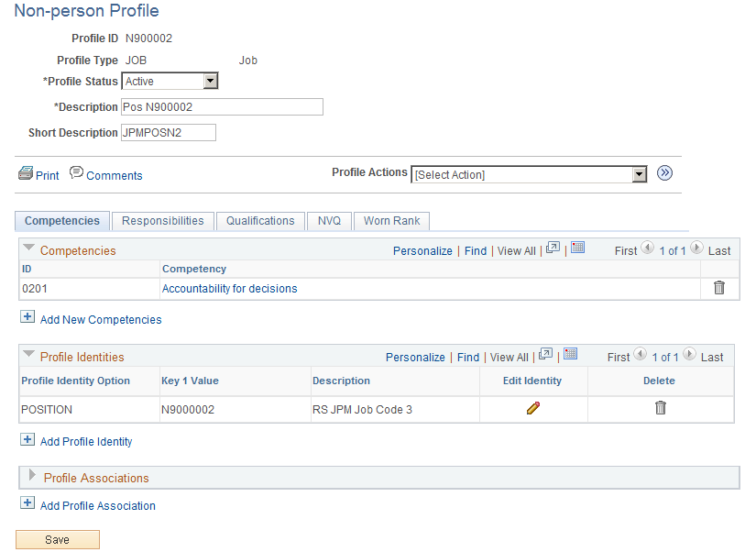Click the Add Profile Identity link
Viewport: 756px width, 552px height.
coord(86,442)
